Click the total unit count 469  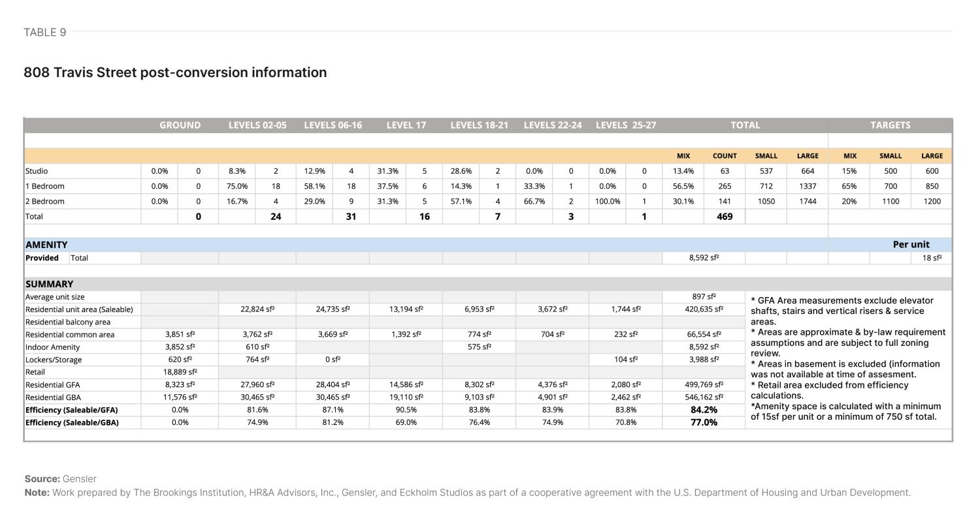(x=725, y=217)
